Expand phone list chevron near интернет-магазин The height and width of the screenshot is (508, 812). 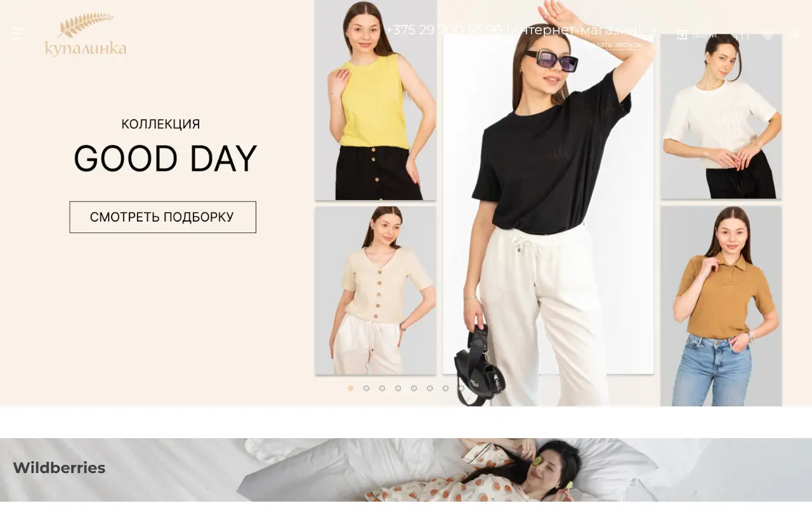tap(653, 30)
